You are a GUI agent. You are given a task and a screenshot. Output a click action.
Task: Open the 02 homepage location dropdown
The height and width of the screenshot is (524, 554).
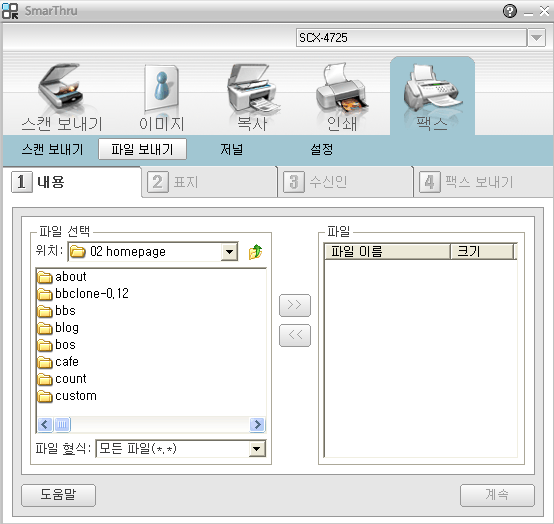click(x=229, y=252)
